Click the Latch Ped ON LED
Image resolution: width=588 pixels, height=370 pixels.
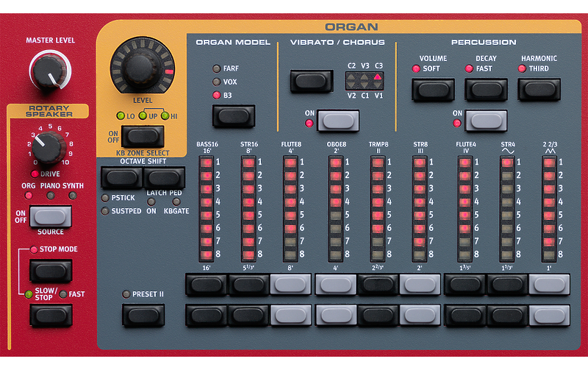click(151, 202)
